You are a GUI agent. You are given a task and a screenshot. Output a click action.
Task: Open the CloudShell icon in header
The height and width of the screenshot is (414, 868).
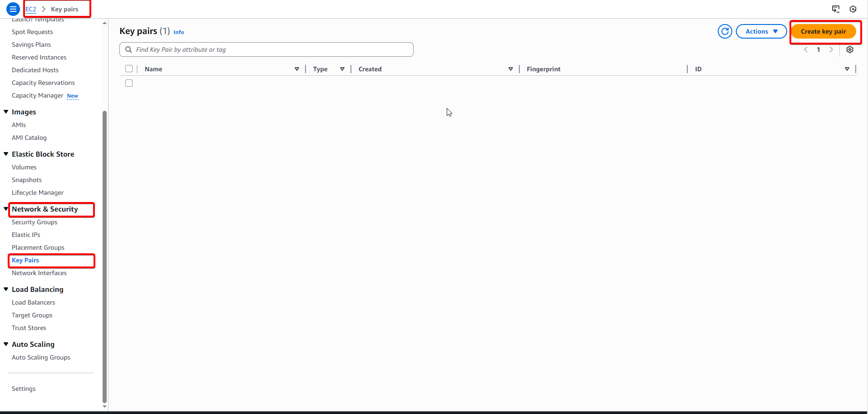pos(835,9)
